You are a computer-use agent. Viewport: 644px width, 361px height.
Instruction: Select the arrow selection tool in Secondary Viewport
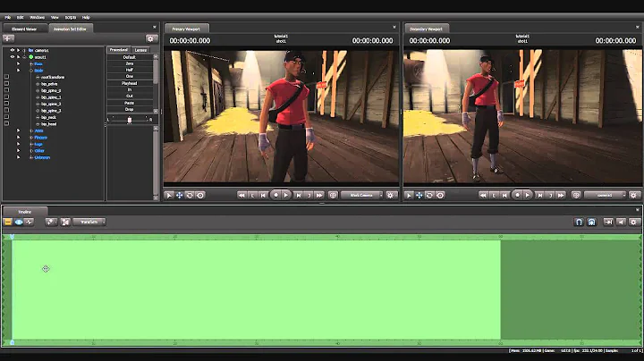point(409,196)
